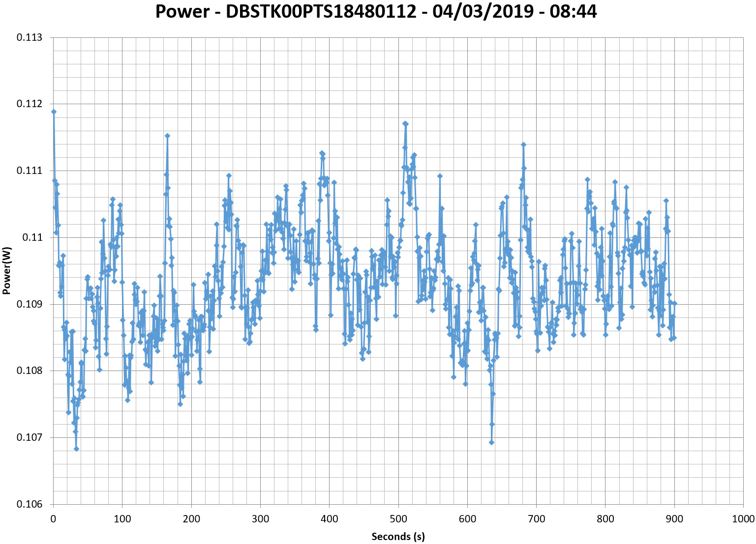This screenshot has width=756, height=544.
Task: Click the 0.113 label on the y-axis
Action: pyautogui.click(x=30, y=37)
